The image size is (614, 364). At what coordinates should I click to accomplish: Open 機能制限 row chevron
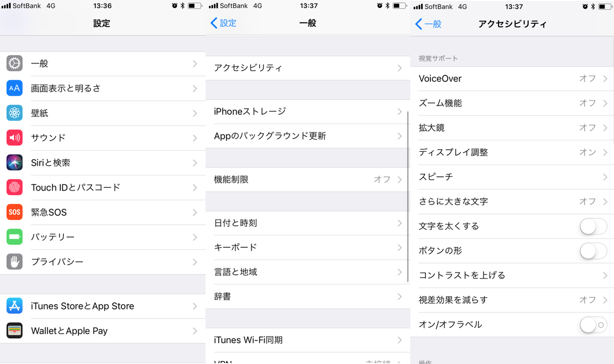pyautogui.click(x=400, y=179)
